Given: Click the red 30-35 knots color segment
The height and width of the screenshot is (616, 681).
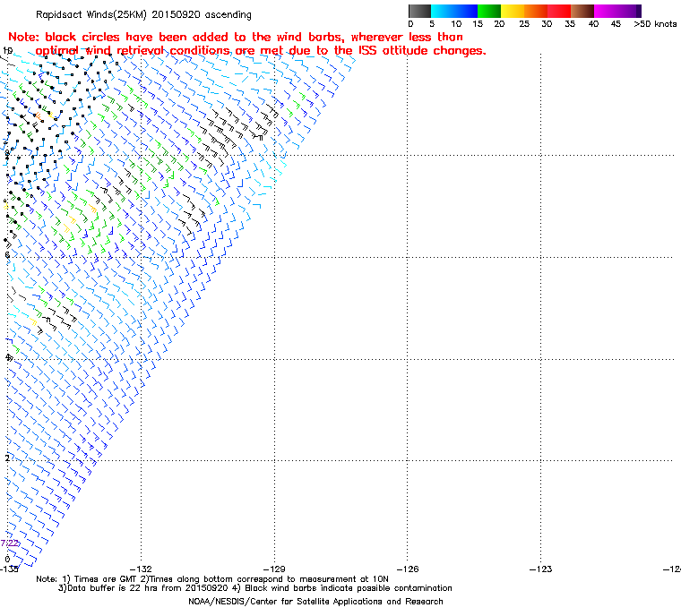Looking at the screenshot, I should click(x=559, y=11).
